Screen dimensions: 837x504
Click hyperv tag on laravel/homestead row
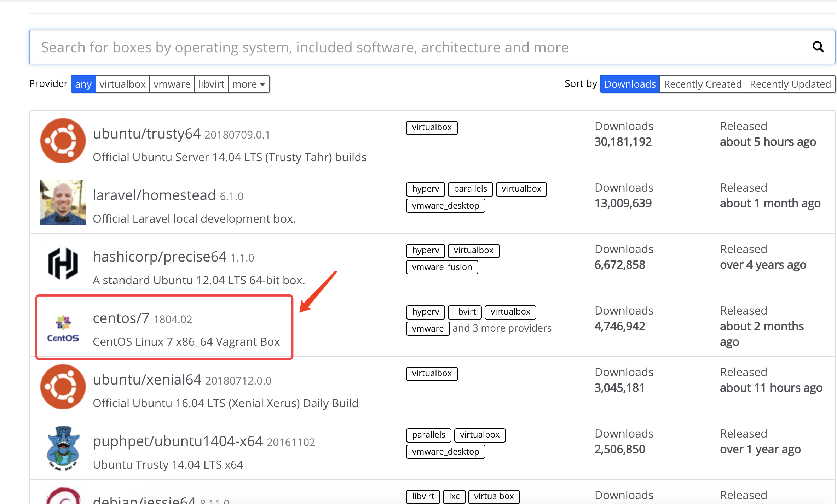[x=426, y=189]
